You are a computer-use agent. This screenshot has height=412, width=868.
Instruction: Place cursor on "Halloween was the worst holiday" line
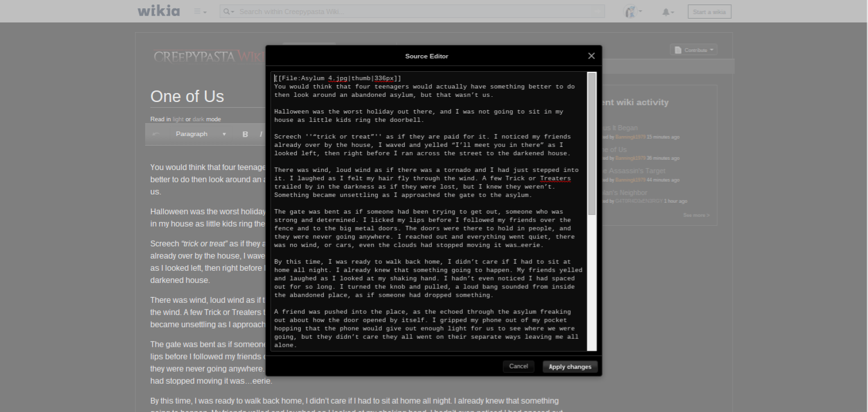coord(419,112)
